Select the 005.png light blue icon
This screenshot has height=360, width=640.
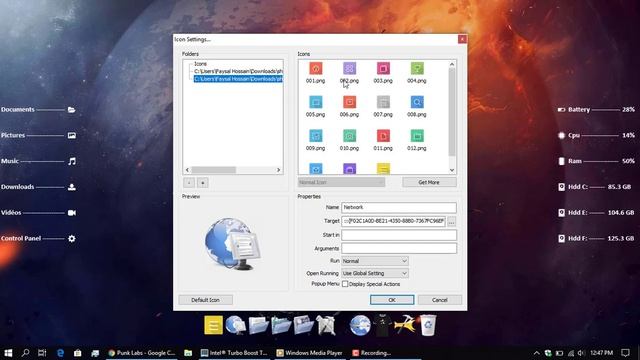coord(316,102)
